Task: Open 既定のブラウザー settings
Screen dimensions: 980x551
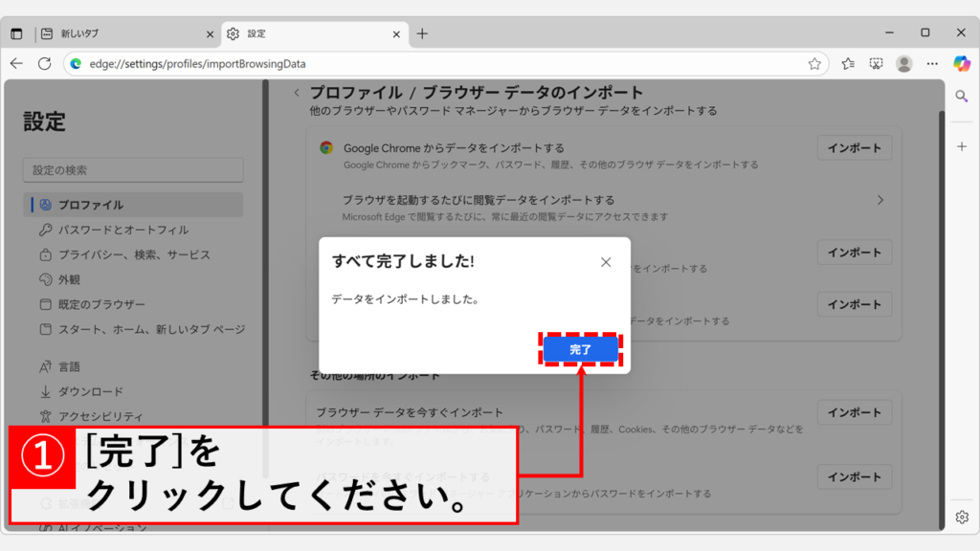Action: (133, 304)
